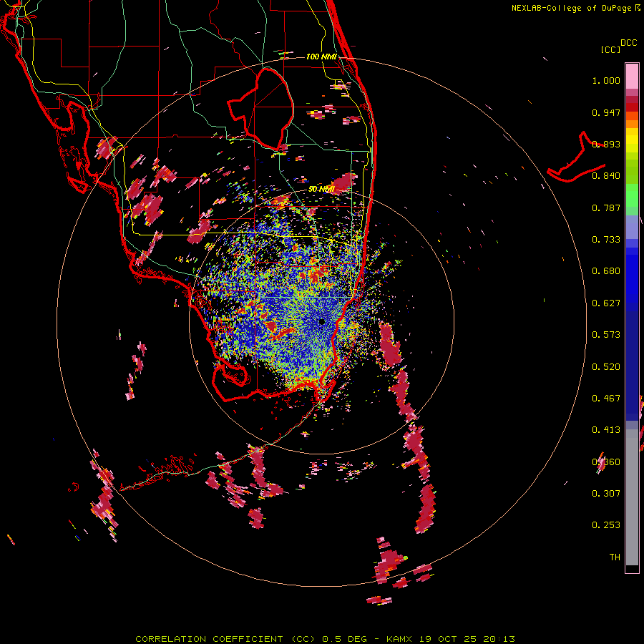Click the 0.573 scale value
The width and height of the screenshot is (644, 644).
point(606,335)
